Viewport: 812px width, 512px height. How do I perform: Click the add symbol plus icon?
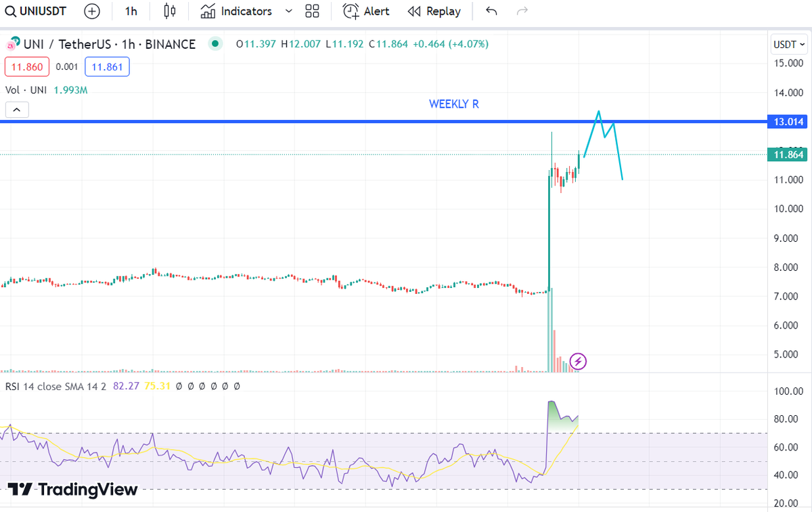(x=92, y=11)
